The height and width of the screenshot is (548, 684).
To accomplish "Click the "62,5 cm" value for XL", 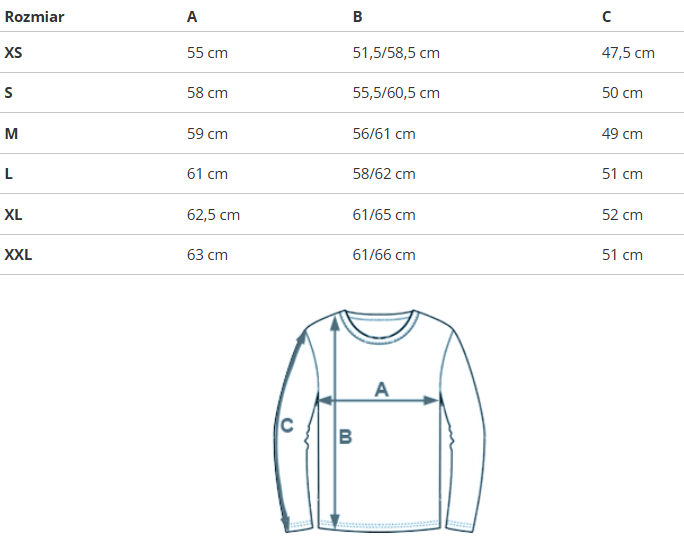I will coord(213,214).
